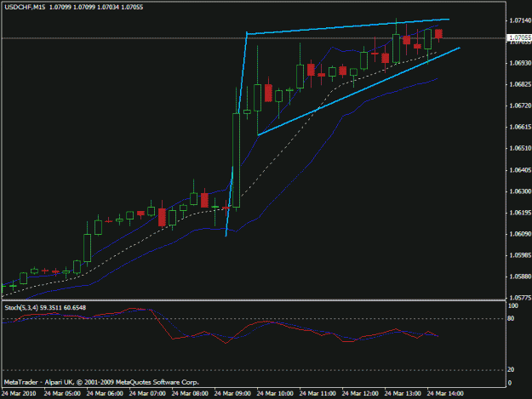Click the highlighted current price tag 1.07055
Image resolution: width=532 pixels, height=399 pixels.
tap(519, 37)
